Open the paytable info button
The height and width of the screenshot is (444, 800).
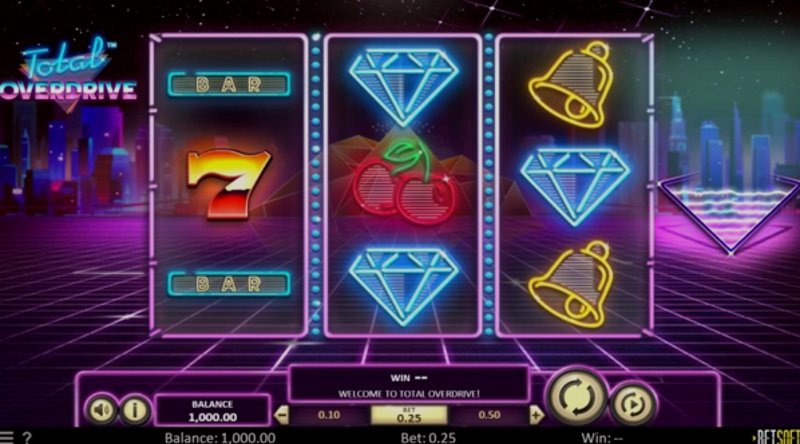click(135, 409)
